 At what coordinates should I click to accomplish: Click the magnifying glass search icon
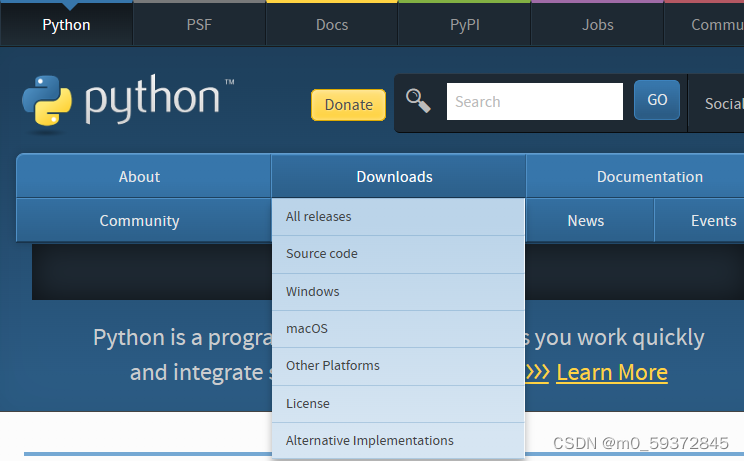418,101
